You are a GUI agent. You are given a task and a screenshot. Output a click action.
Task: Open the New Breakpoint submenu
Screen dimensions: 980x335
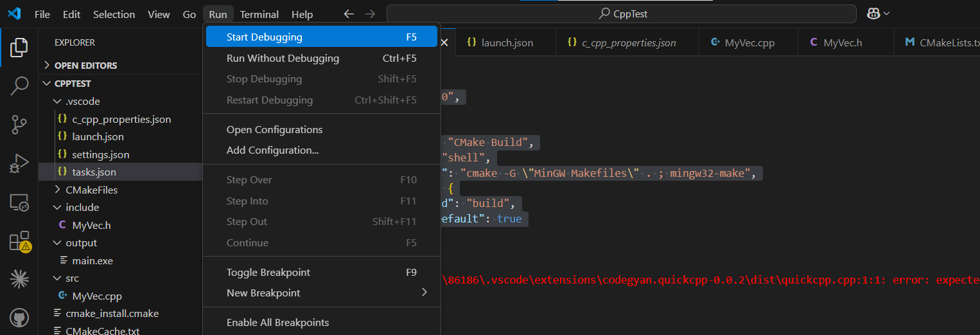click(321, 293)
